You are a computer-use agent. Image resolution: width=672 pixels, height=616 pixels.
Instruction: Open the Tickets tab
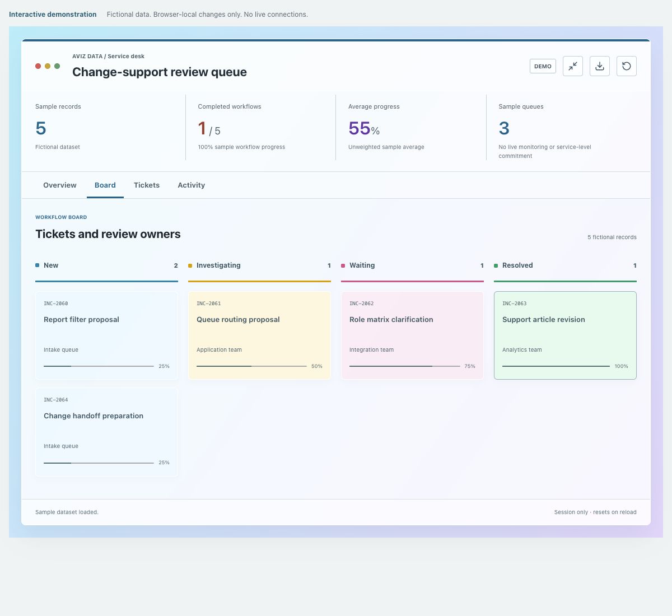tap(147, 185)
